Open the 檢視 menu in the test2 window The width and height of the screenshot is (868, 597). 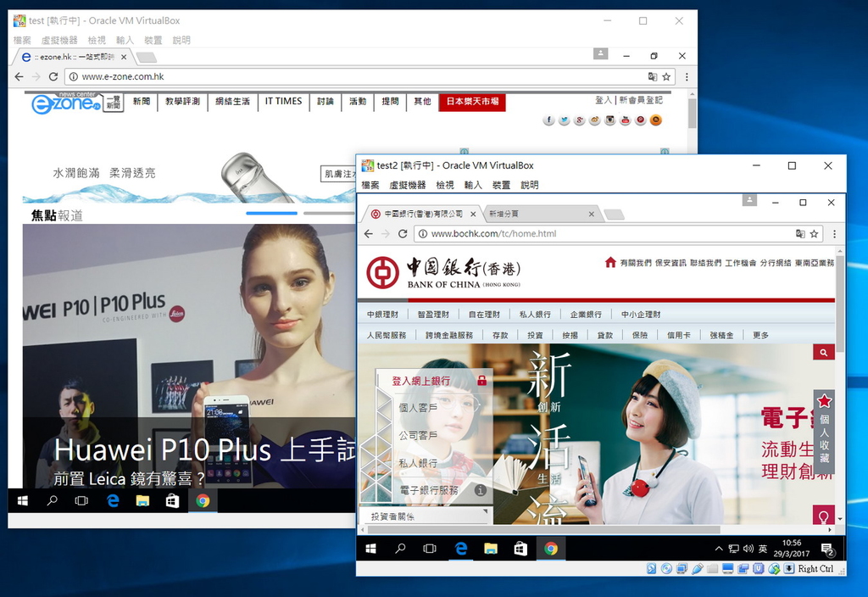click(x=444, y=185)
